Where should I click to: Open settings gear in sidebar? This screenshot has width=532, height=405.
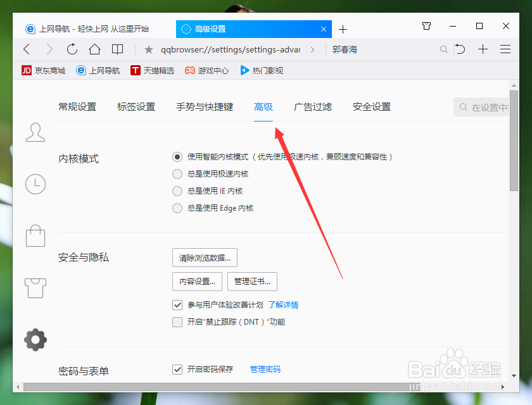tap(35, 340)
